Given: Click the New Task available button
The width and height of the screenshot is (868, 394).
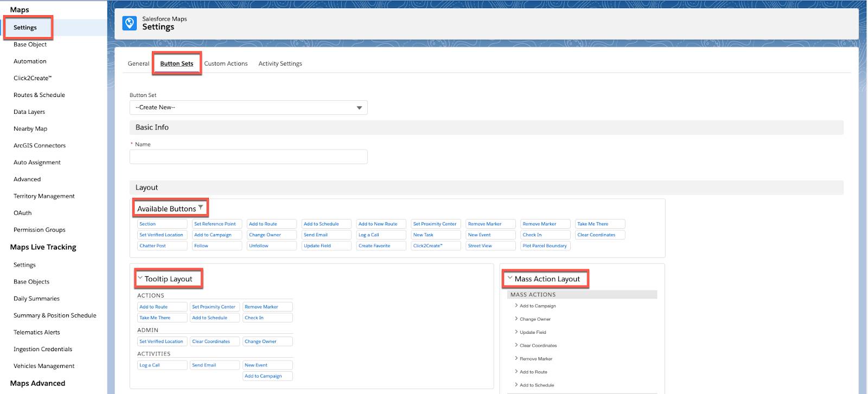Looking at the screenshot, I should coord(436,235).
